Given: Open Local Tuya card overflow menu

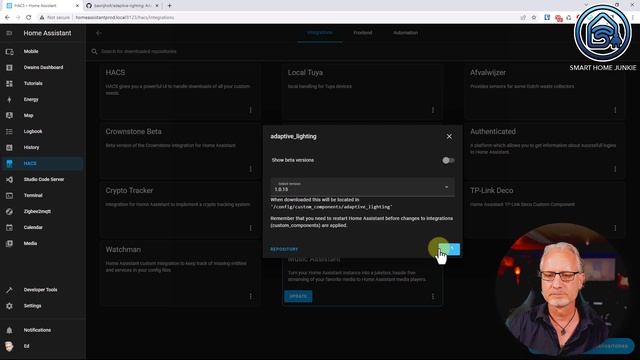Looking at the screenshot, I should point(433,110).
